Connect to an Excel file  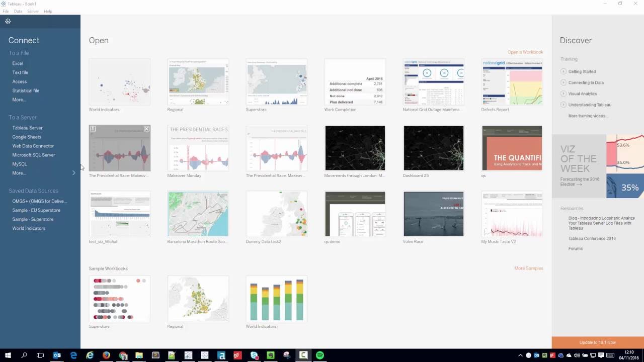pos(18,63)
